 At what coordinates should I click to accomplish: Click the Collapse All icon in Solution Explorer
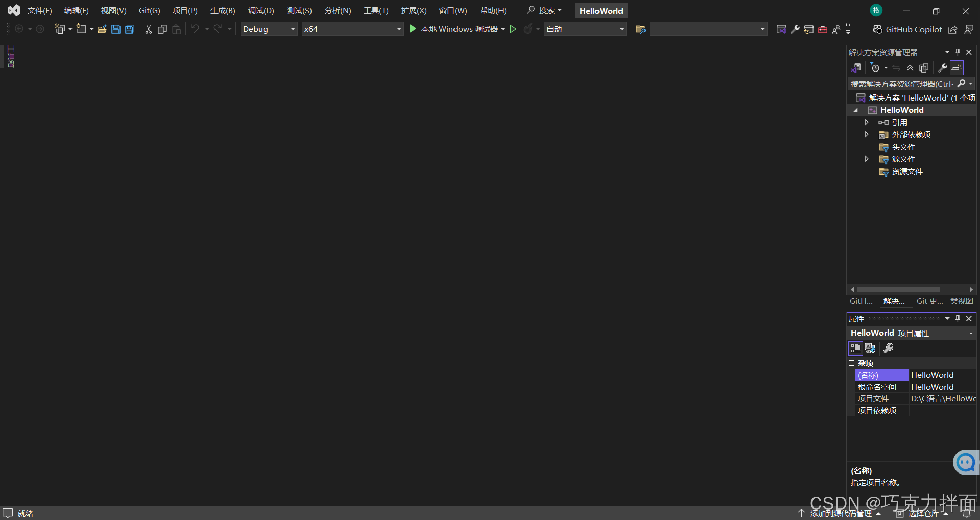pyautogui.click(x=910, y=67)
